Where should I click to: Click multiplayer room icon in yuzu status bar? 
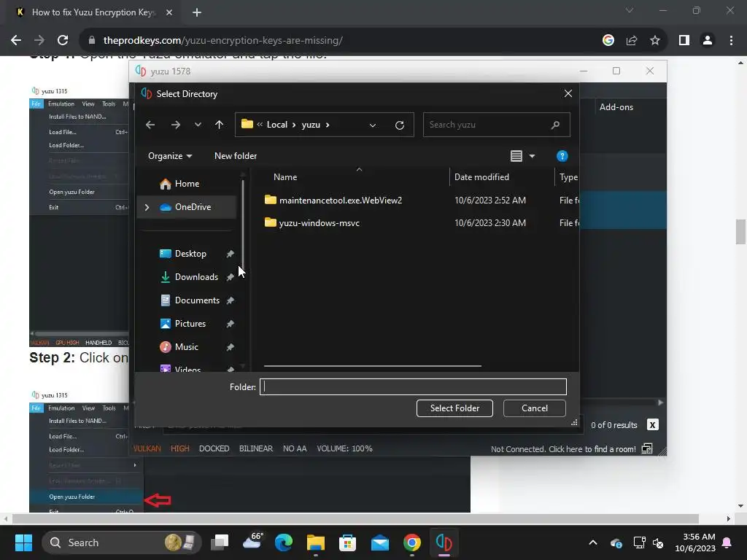(647, 448)
